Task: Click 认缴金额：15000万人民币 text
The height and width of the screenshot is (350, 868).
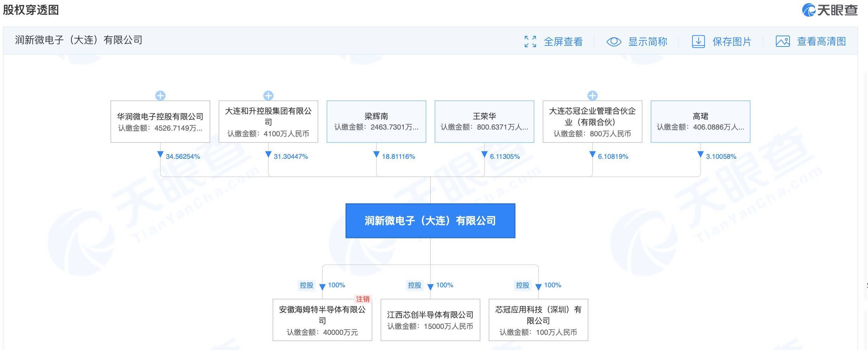Action: [430, 326]
